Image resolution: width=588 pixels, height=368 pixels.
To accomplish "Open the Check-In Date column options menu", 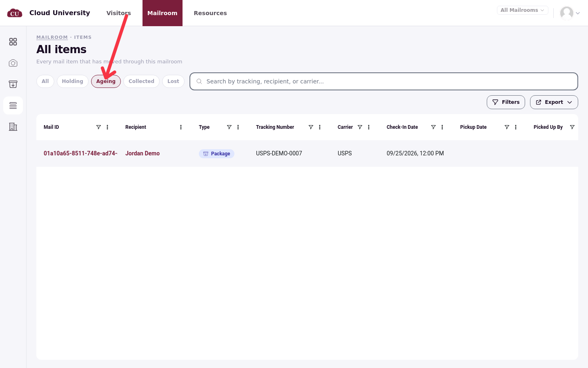I will point(442,127).
